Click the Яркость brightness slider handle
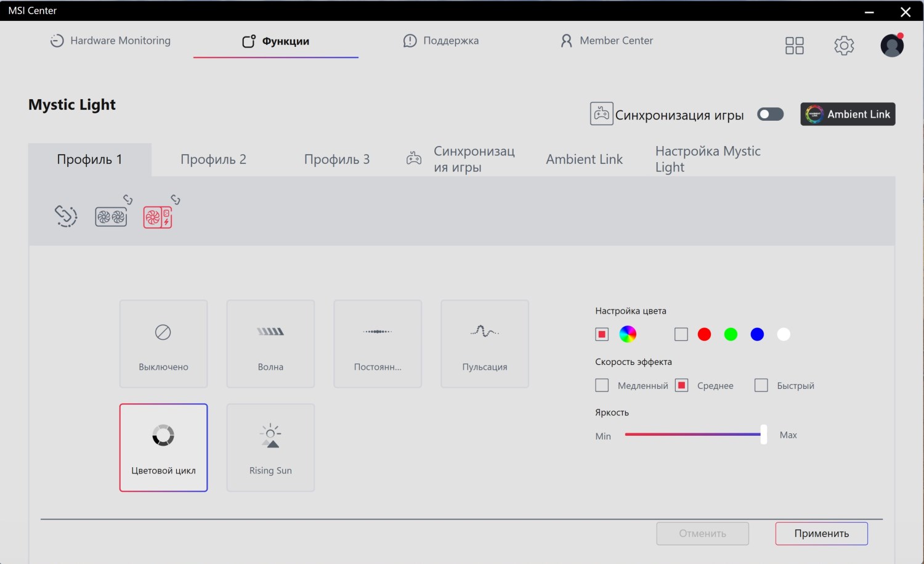The image size is (924, 564). 764,435
